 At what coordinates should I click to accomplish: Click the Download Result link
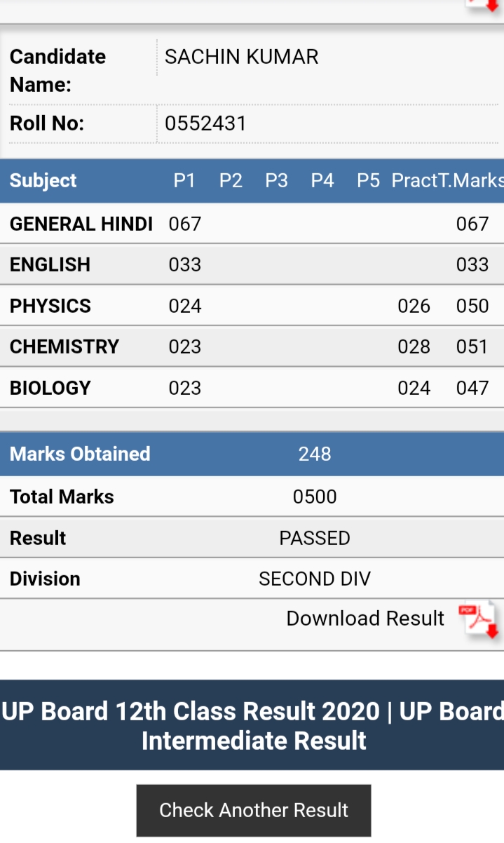pyautogui.click(x=365, y=619)
